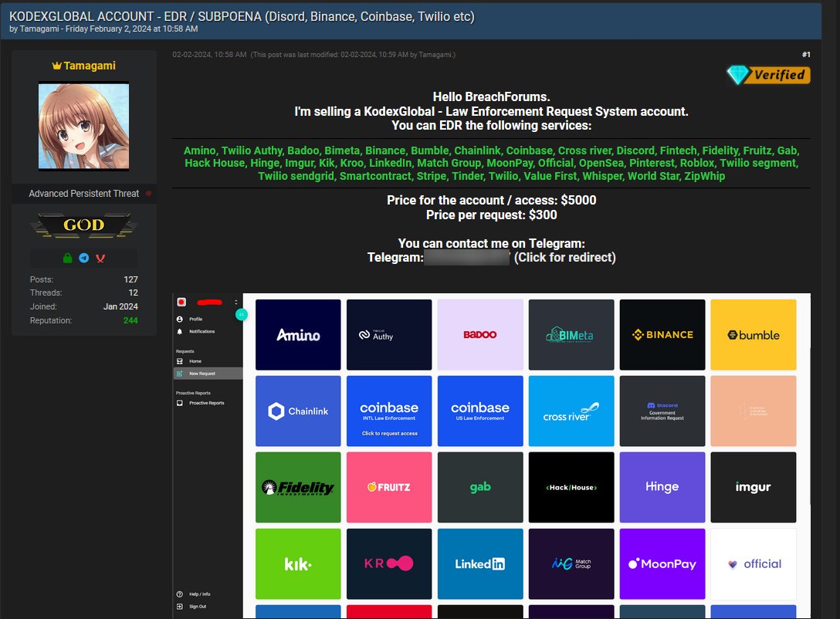The height and width of the screenshot is (619, 840).
Task: Click the reputation value 244
Action: coord(130,320)
